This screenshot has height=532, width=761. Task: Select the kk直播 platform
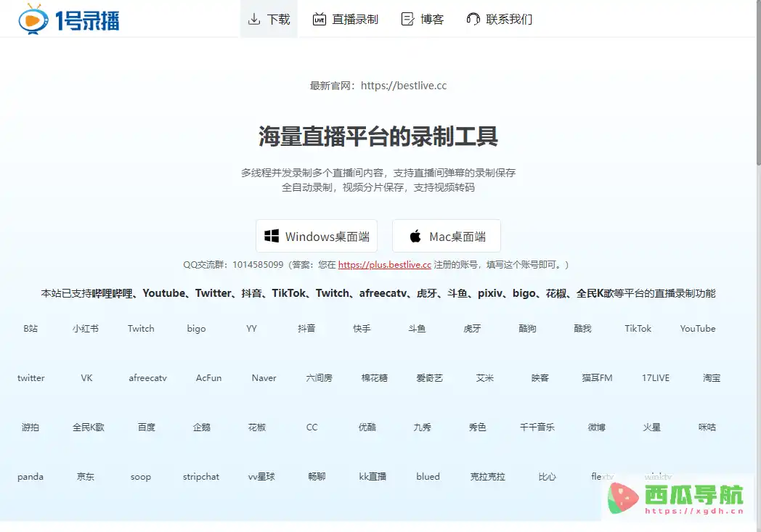373,477
